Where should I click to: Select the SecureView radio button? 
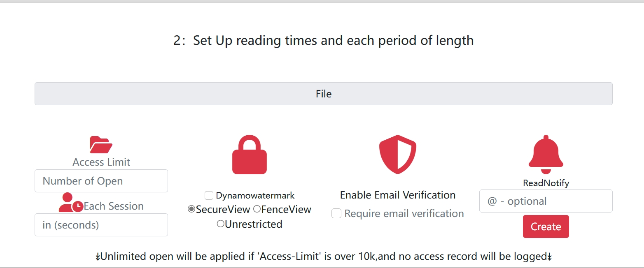click(191, 210)
